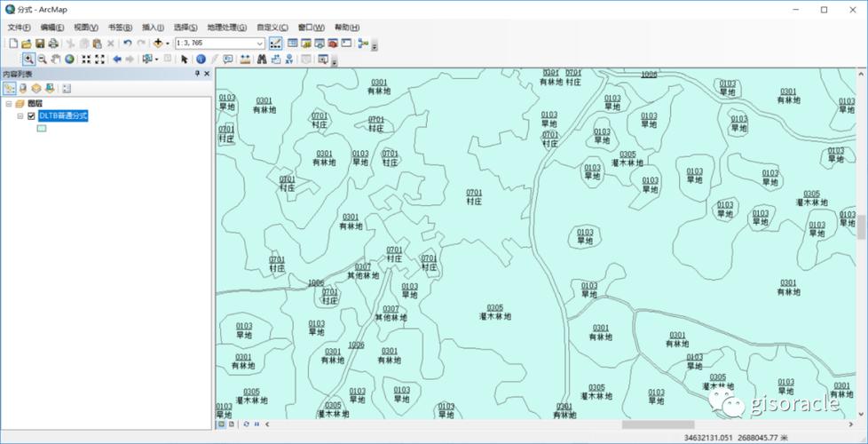Open the Go To XY tool
Viewport: 868px width, 444px height.
point(289,59)
